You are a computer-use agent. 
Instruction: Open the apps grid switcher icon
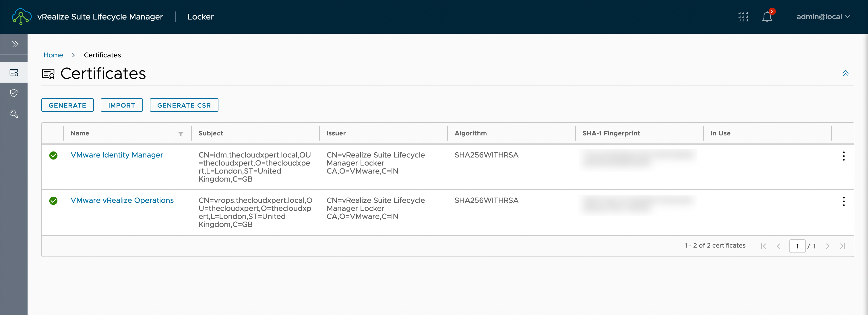click(743, 17)
